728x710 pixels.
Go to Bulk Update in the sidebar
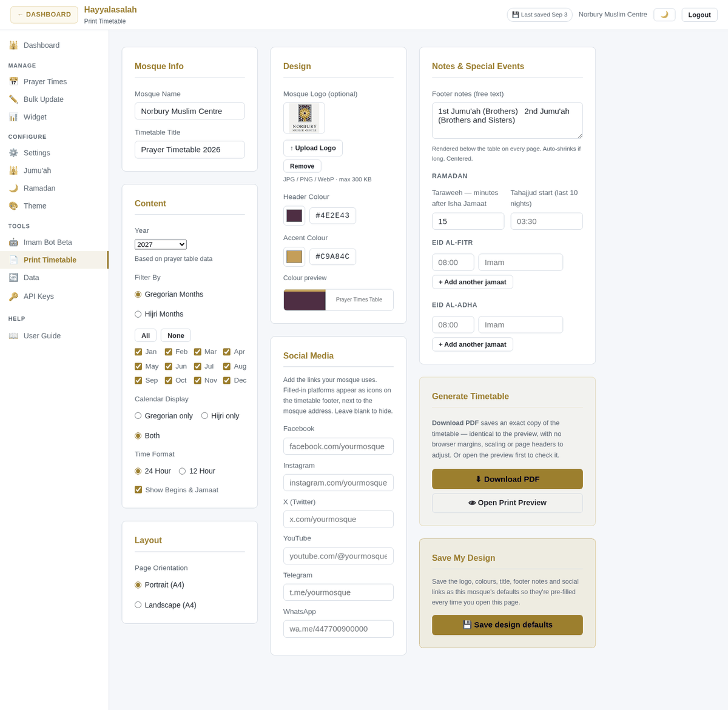click(x=55, y=99)
